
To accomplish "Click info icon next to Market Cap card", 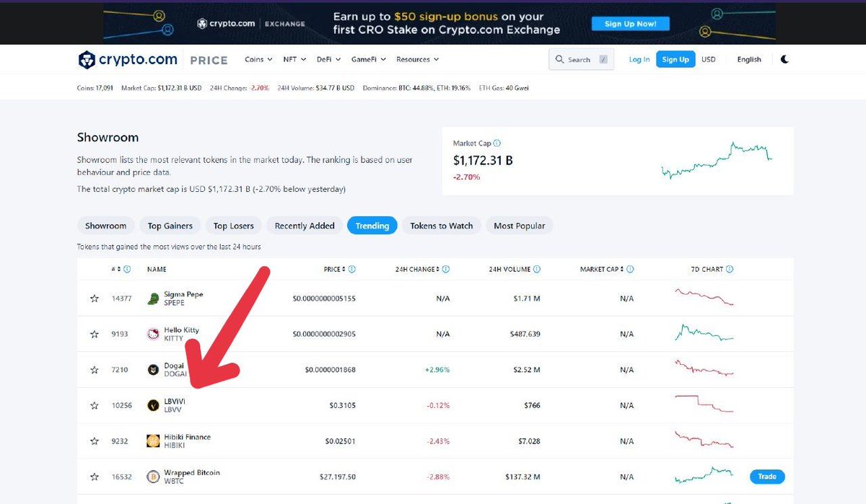I will (x=497, y=143).
